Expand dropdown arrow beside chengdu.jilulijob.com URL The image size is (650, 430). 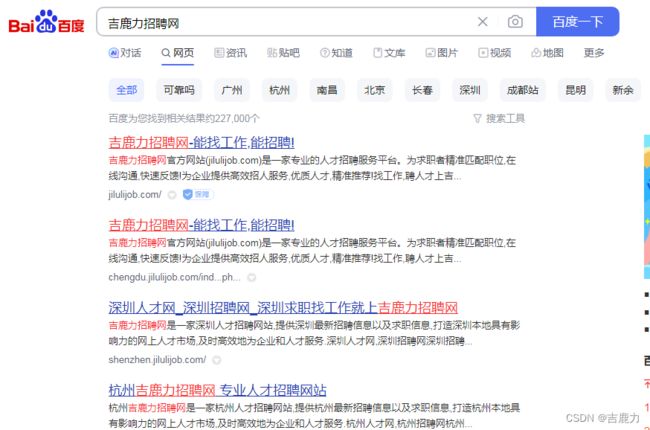pos(251,277)
